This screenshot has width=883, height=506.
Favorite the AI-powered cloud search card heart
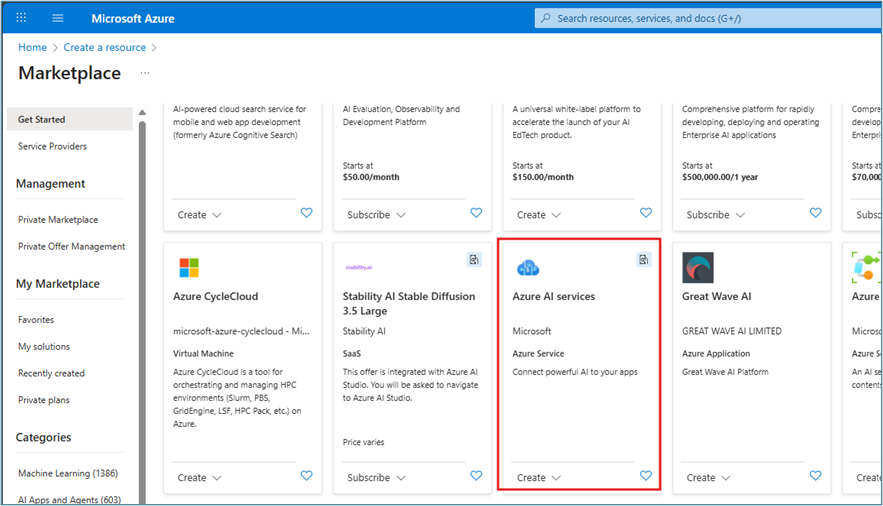[306, 213]
